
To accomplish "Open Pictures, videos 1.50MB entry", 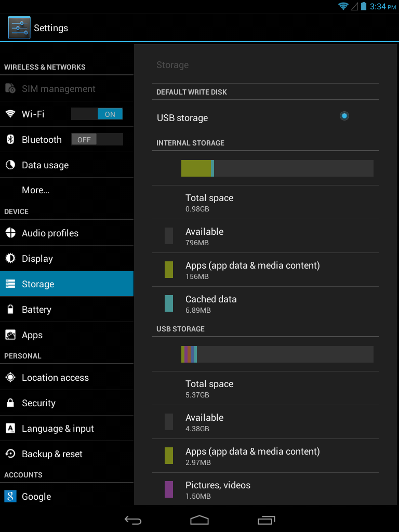I will (265, 489).
